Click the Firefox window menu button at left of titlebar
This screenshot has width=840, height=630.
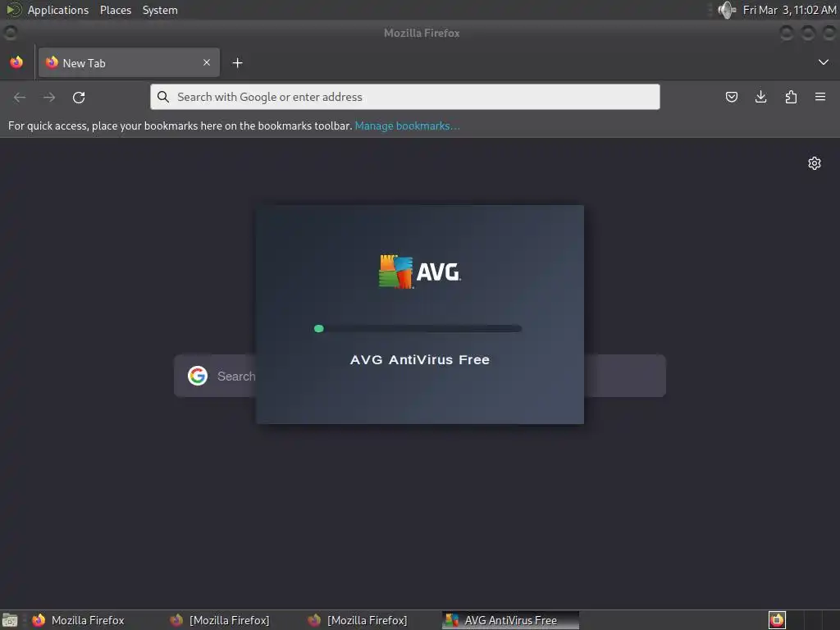tap(10, 33)
